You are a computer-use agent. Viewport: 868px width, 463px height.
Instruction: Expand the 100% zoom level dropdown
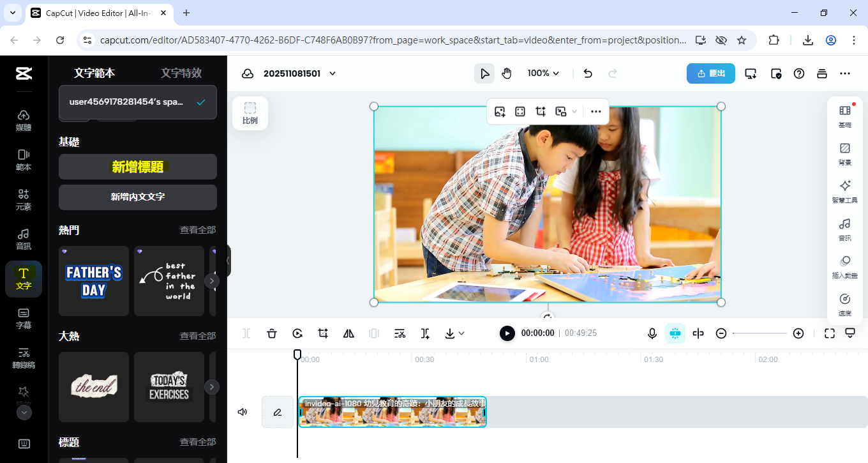click(x=543, y=73)
